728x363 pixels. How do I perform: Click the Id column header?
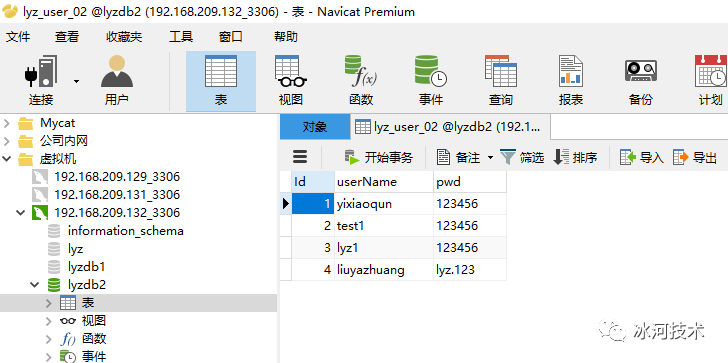click(313, 182)
